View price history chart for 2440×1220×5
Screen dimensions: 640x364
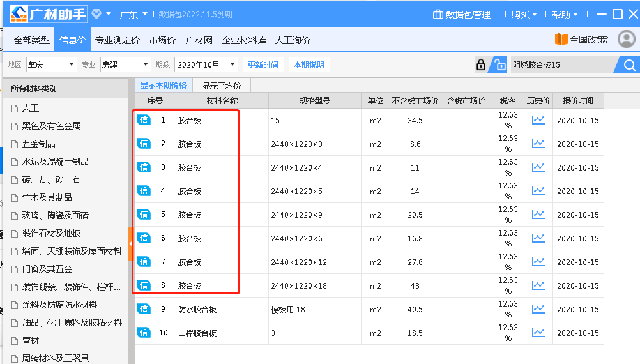pos(538,191)
